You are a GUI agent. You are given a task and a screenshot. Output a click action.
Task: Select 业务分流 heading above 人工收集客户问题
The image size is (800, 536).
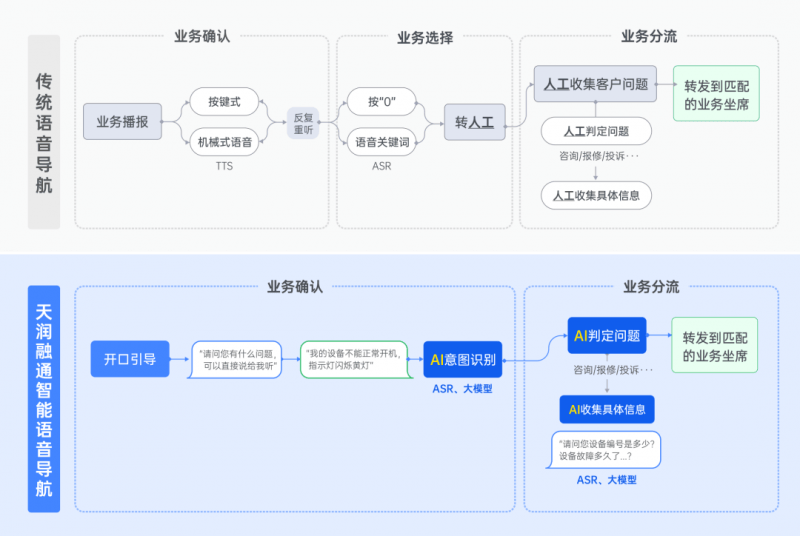[x=649, y=37]
